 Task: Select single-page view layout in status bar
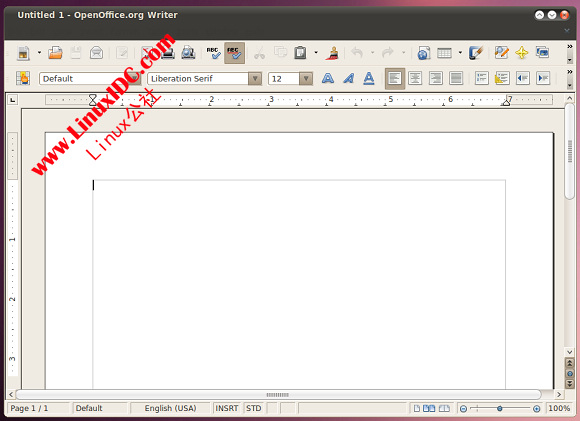point(417,408)
